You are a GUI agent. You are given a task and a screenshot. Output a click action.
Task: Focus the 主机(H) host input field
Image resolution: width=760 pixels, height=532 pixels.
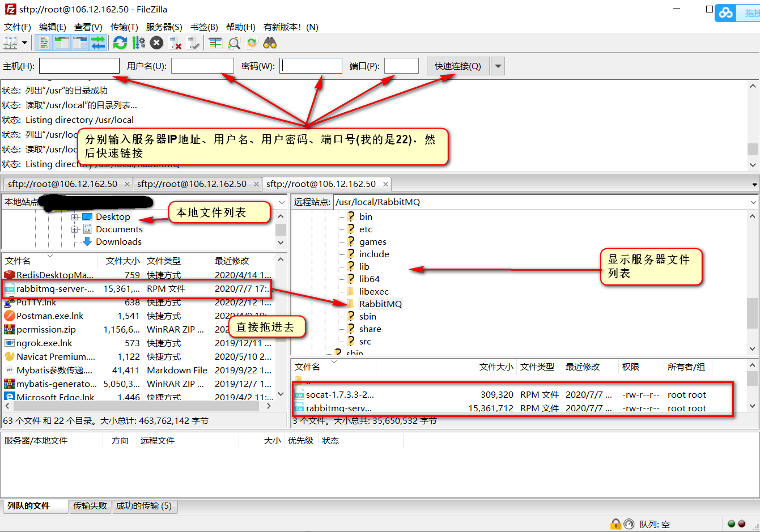[79, 66]
